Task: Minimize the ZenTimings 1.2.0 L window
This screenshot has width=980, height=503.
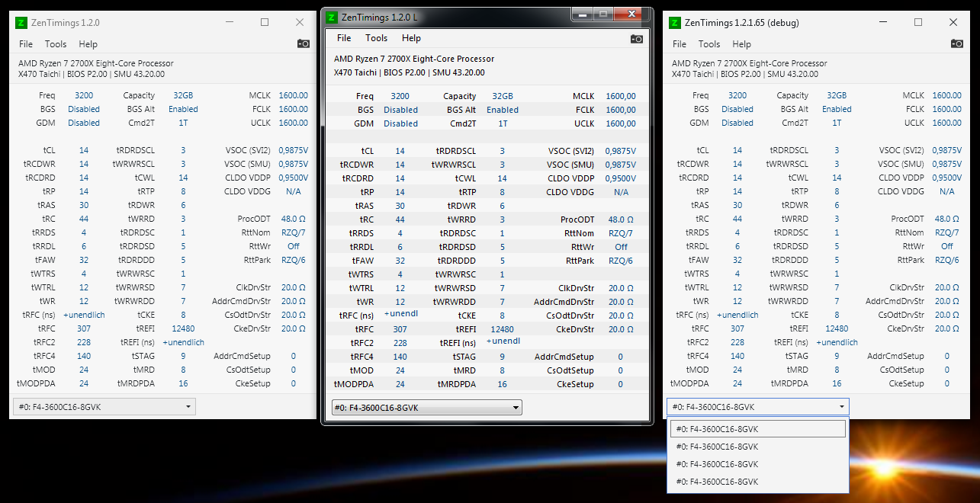Action: (x=582, y=14)
